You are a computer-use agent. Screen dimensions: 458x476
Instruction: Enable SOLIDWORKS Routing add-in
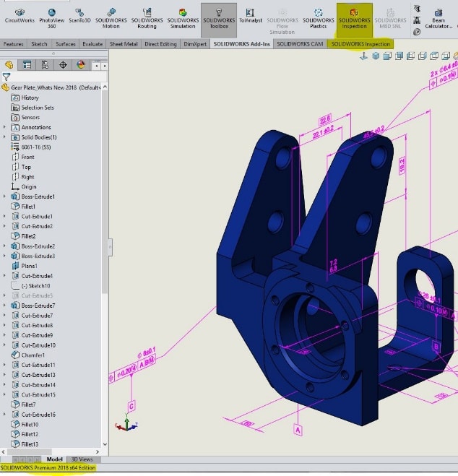(147, 18)
